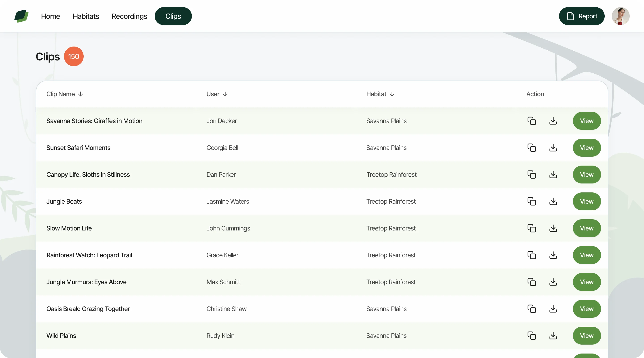This screenshot has width=644, height=358.
Task: Copy the Jungle Beats clip
Action: 532,201
